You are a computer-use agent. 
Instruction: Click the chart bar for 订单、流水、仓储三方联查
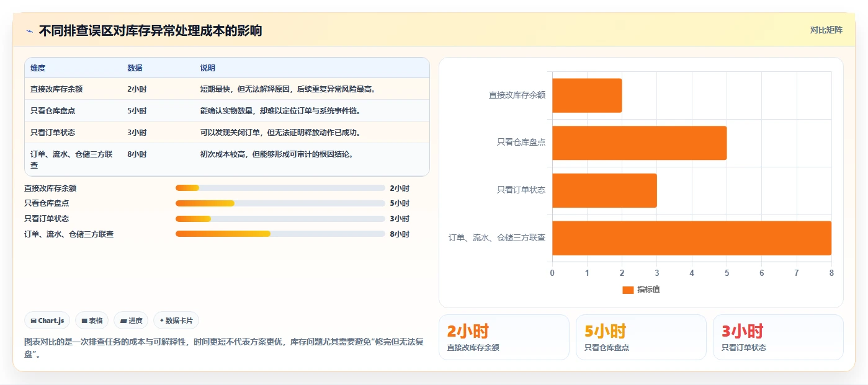pyautogui.click(x=692, y=238)
